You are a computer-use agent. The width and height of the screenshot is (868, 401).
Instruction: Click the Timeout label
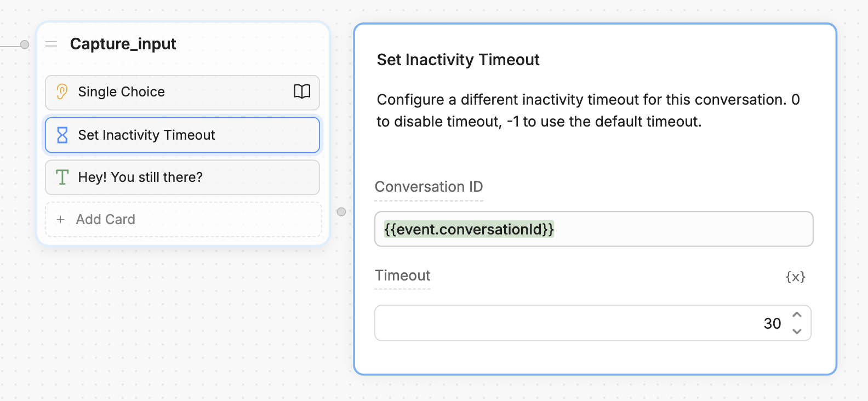coord(402,276)
